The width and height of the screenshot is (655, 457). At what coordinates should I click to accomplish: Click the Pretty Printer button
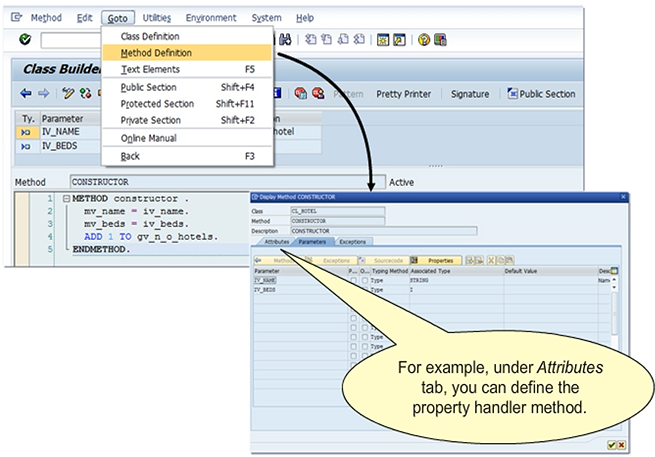[x=403, y=94]
